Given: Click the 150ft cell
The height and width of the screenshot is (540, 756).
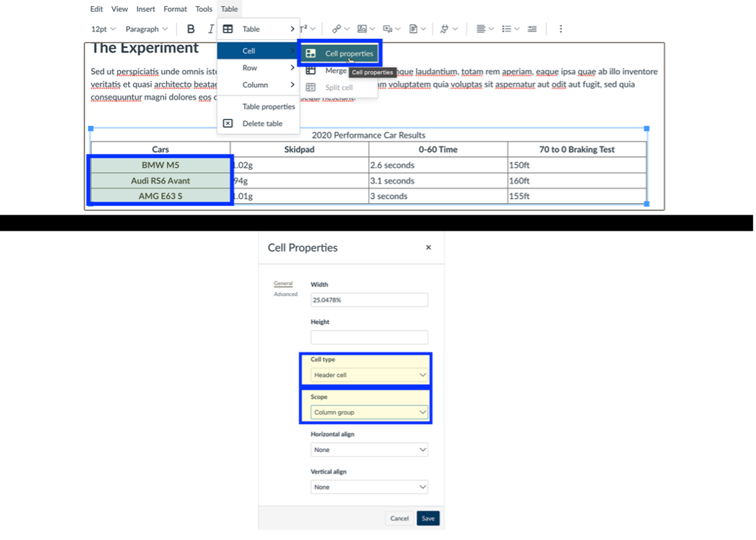Looking at the screenshot, I should (x=576, y=165).
